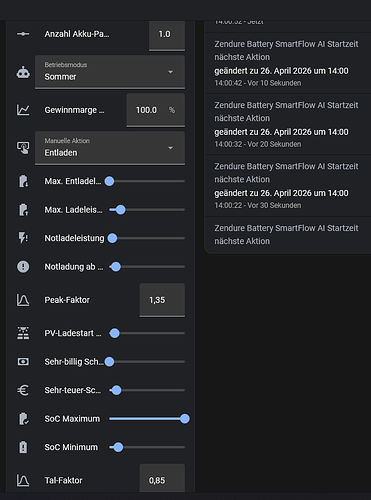Click the solar panel icon beside PV-Ladestart

pos(23,333)
